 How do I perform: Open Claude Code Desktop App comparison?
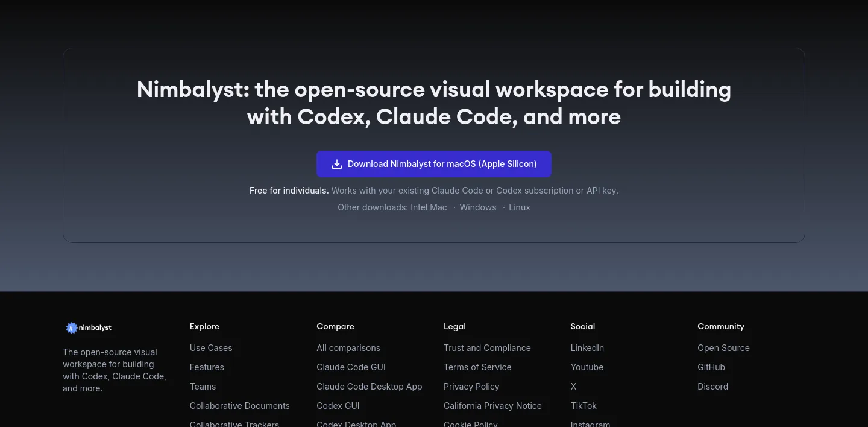click(x=370, y=387)
